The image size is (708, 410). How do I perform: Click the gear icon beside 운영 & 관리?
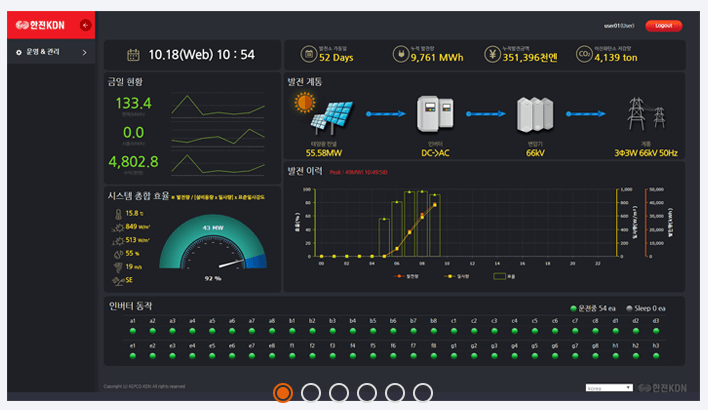[x=19, y=52]
